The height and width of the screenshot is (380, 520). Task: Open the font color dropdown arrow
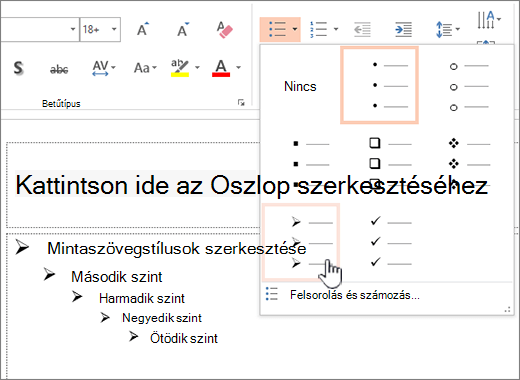[x=238, y=68]
